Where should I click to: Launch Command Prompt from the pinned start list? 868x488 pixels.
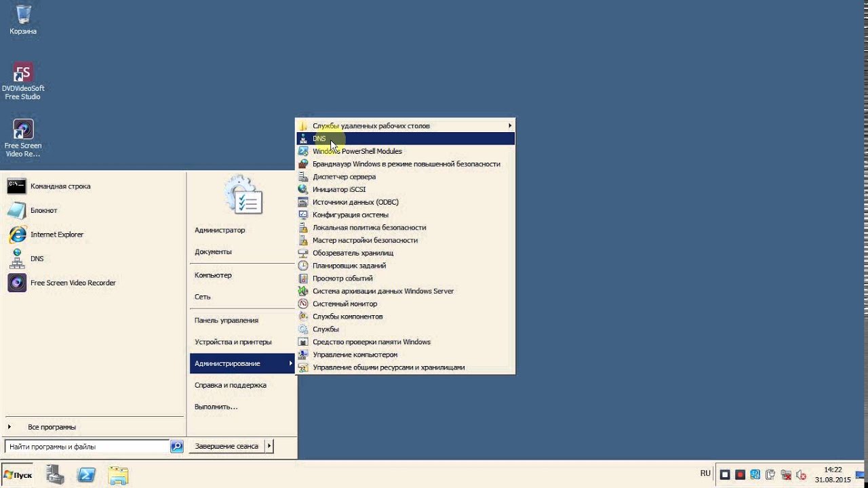(94, 186)
